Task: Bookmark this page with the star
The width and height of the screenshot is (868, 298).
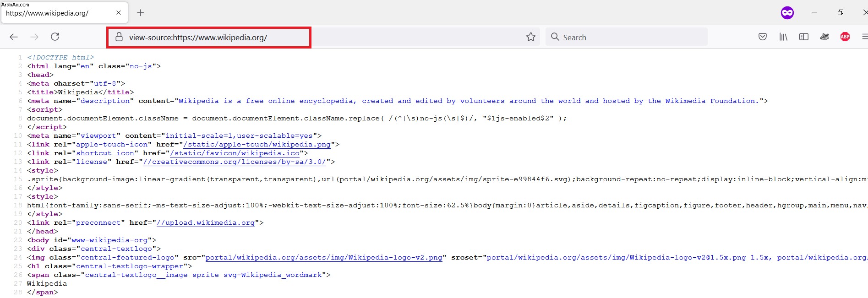Action: [531, 37]
